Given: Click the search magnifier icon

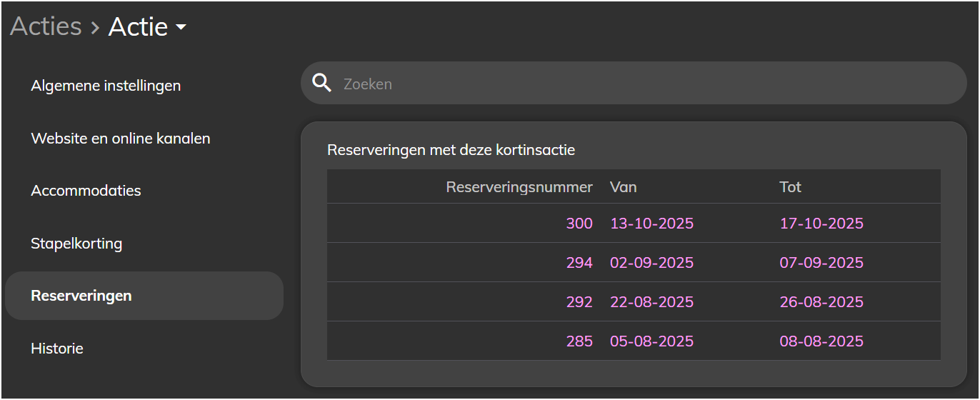Looking at the screenshot, I should click(322, 84).
